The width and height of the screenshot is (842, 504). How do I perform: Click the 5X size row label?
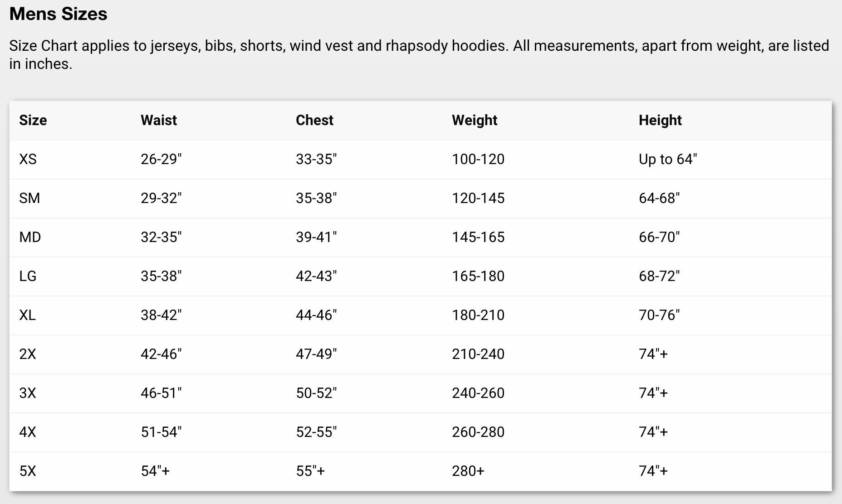(27, 471)
